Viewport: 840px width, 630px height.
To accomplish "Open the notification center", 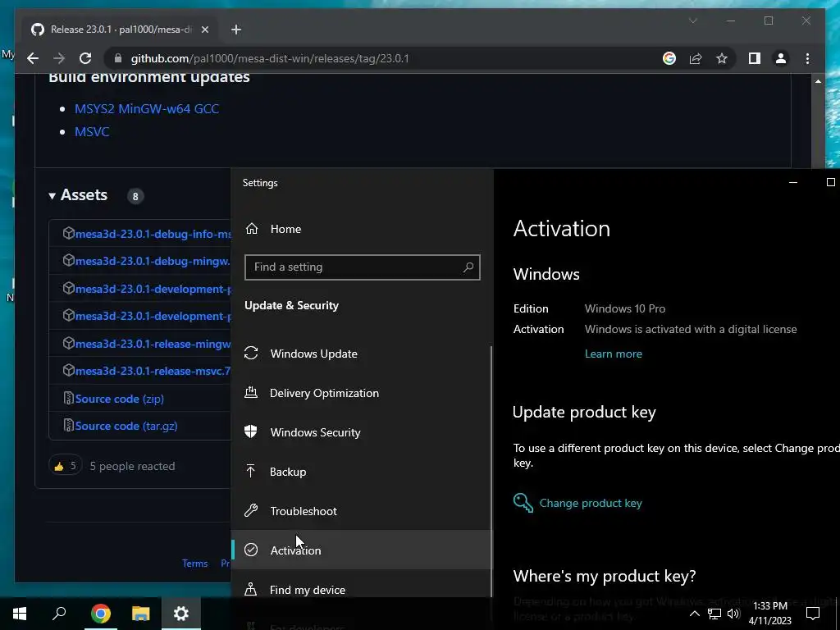I will pos(813,614).
